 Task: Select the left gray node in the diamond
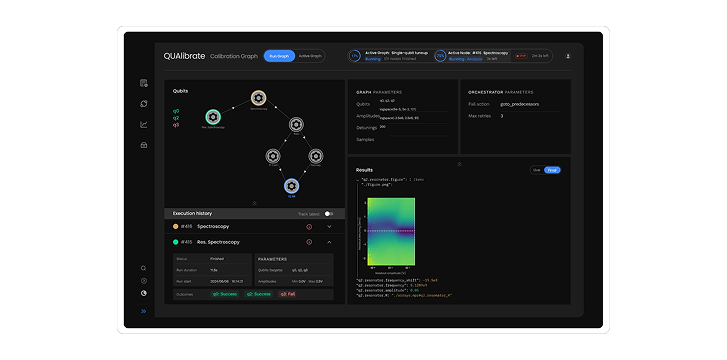click(273, 156)
